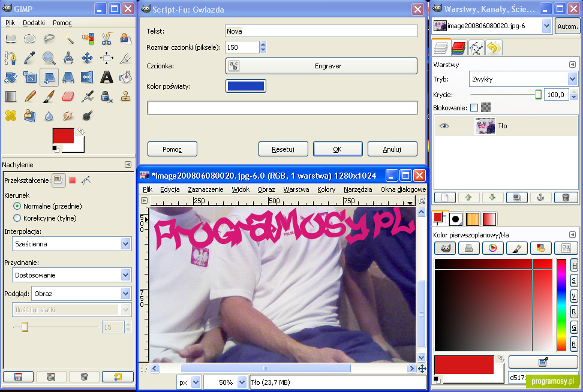Click the Autom. button
Image resolution: width=583 pixels, height=392 pixels.
(x=567, y=26)
